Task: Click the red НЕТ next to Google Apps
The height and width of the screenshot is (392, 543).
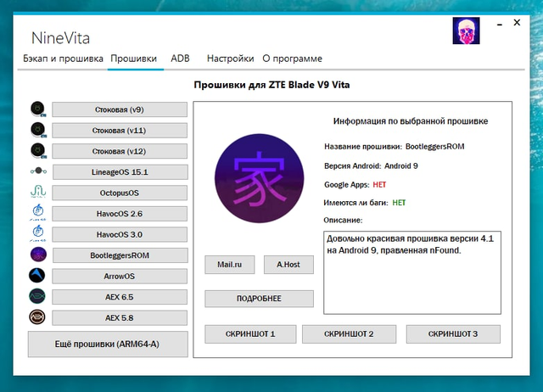Action: (x=379, y=185)
